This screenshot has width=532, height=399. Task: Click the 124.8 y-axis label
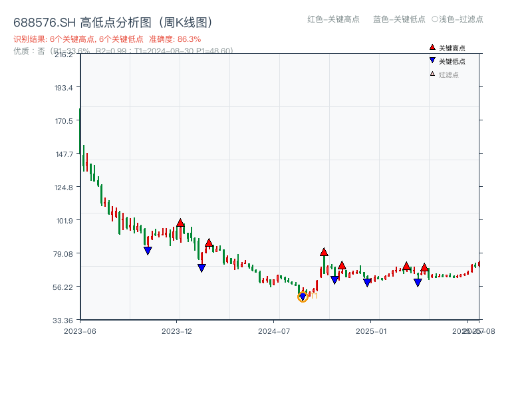pos(63,188)
